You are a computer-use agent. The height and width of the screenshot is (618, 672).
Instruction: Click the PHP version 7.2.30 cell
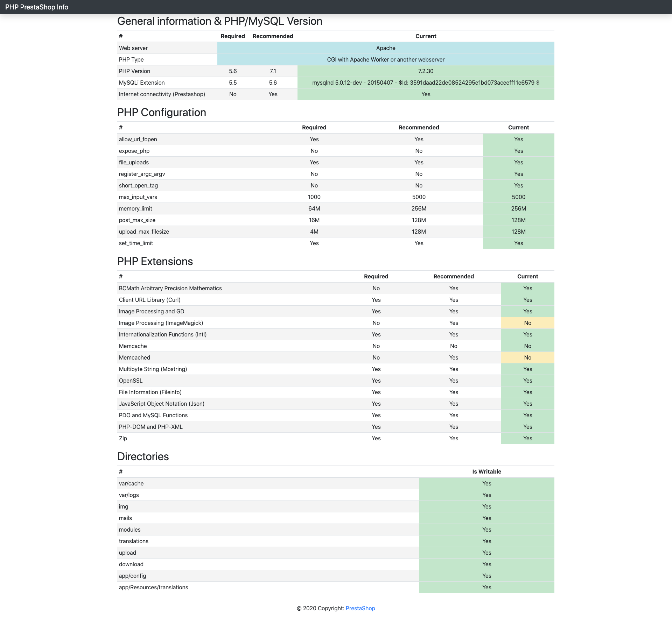(x=426, y=71)
